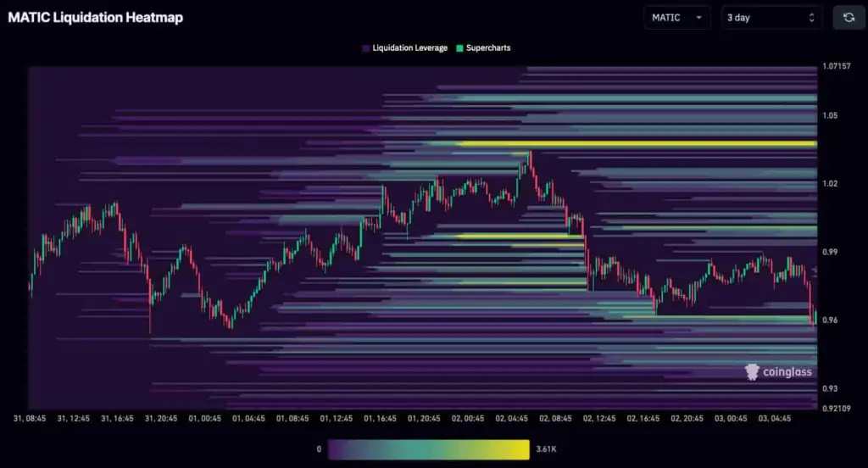Click the 02, 08:45 time label

pos(555,419)
